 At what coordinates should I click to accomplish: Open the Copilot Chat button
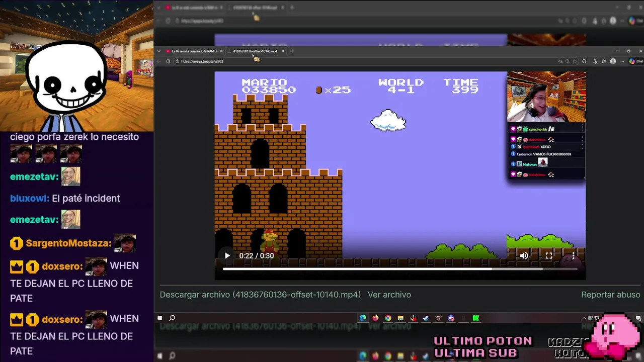click(x=636, y=61)
